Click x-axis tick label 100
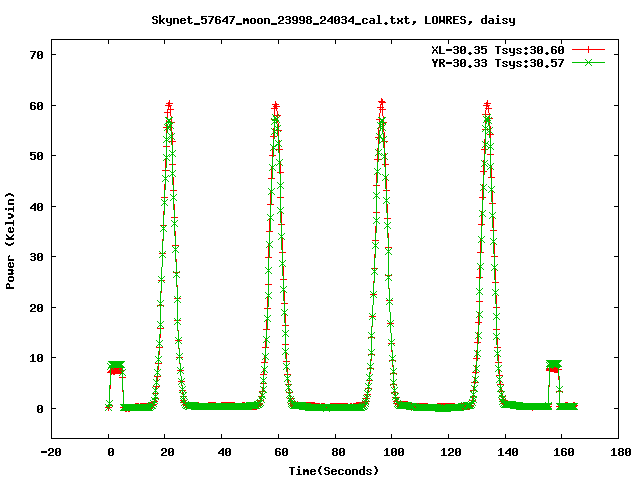This screenshot has width=640, height=480. [394, 452]
